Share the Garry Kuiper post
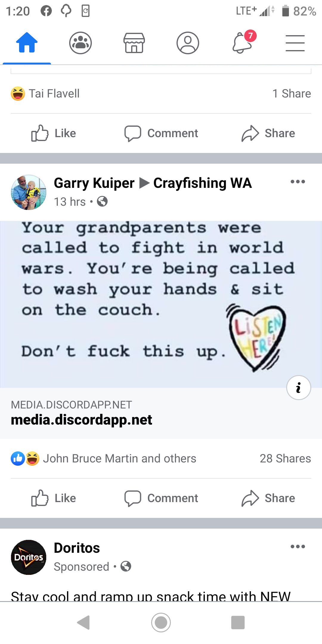 [x=268, y=498]
